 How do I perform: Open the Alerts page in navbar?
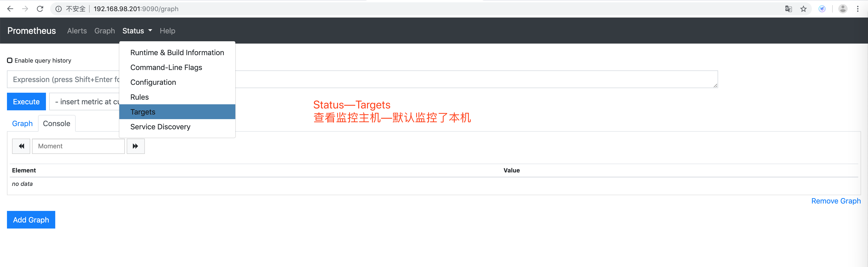pyautogui.click(x=77, y=31)
